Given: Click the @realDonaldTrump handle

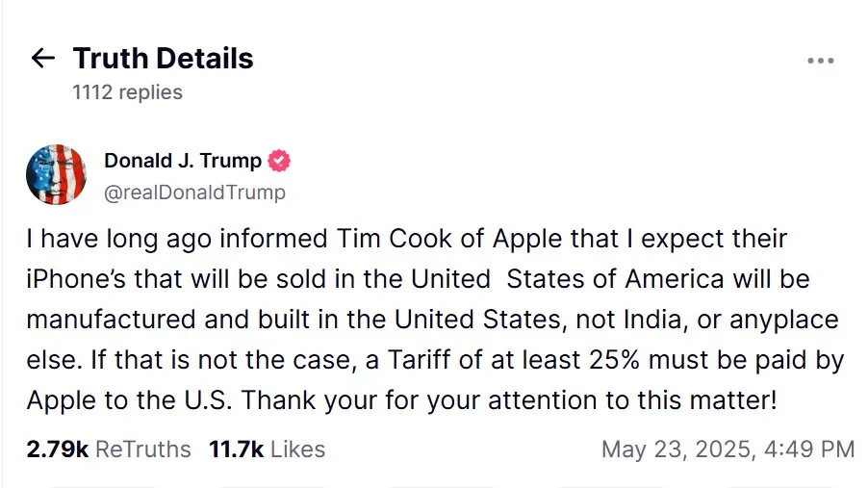Looking at the screenshot, I should 194,193.
